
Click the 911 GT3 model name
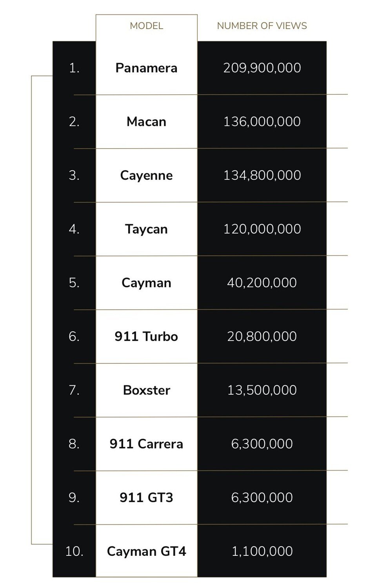(x=146, y=497)
